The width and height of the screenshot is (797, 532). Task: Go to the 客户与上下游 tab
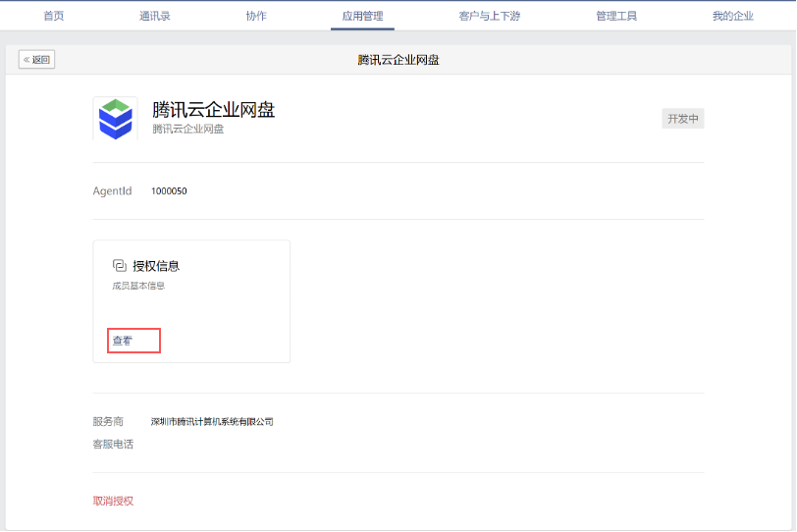[x=490, y=16]
